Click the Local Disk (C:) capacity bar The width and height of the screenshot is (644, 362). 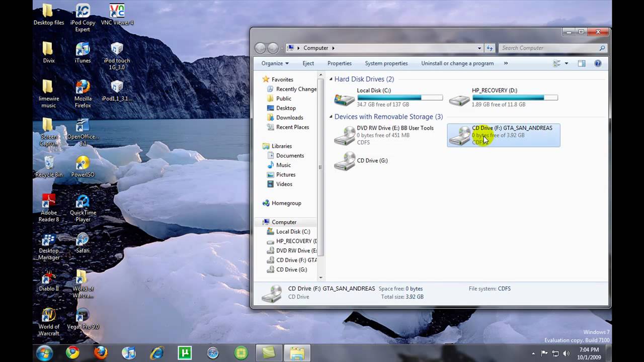point(400,98)
